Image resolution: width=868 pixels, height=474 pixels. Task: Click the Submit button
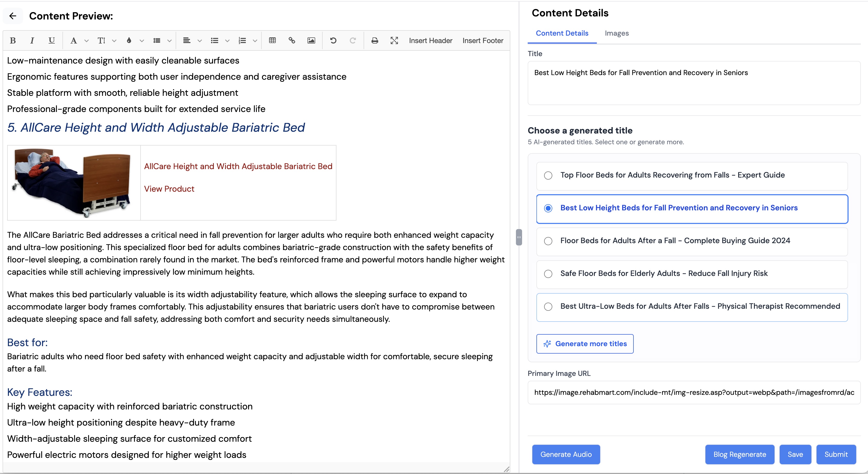pos(836,455)
